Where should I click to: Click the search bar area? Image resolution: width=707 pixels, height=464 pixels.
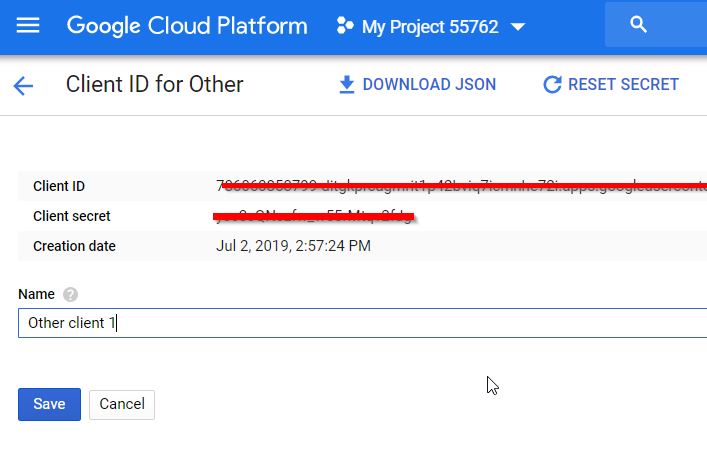pyautogui.click(x=656, y=25)
